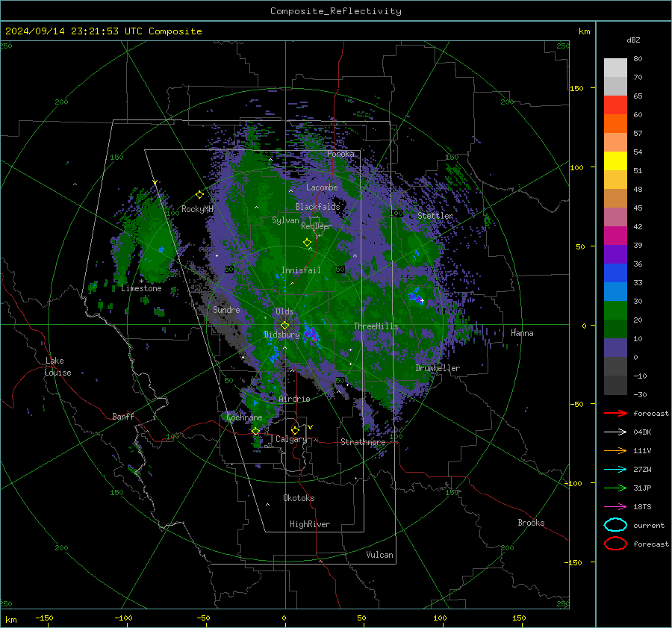Click the Drumheller label
The height and width of the screenshot is (628, 672).
click(x=438, y=368)
